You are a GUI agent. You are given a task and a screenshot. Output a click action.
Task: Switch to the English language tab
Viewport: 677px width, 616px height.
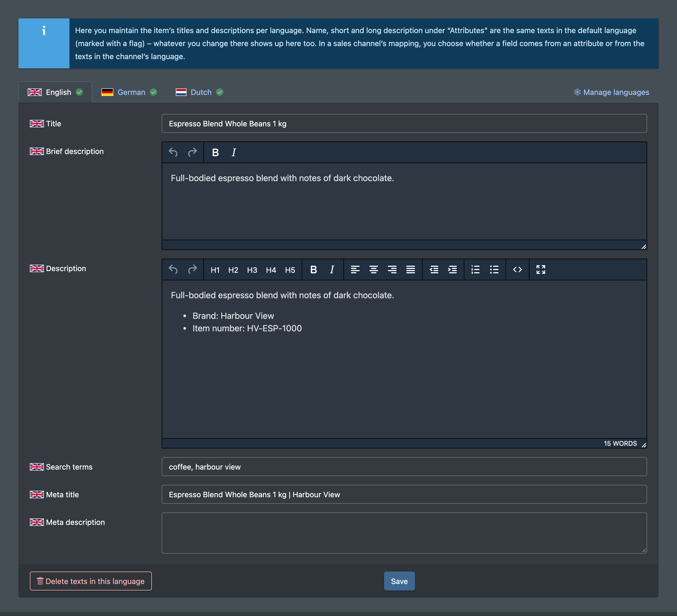[x=55, y=92]
